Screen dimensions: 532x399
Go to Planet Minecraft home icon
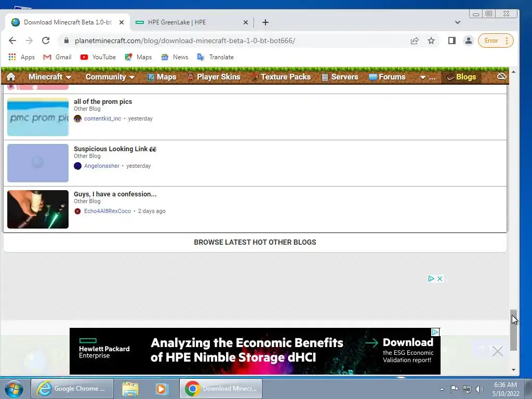[x=11, y=77]
